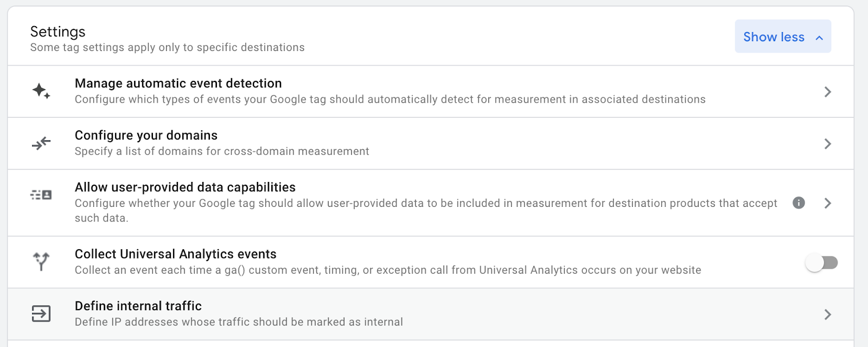
Task: Click the internal traffic arrow-box icon
Action: [41, 314]
